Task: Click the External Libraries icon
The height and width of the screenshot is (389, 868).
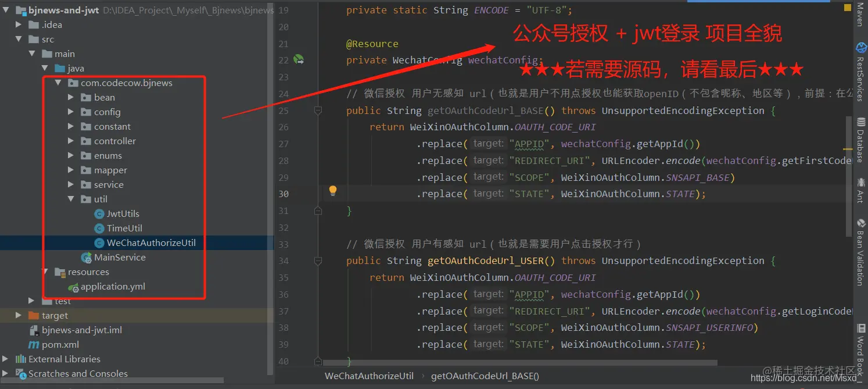Action: coord(21,359)
